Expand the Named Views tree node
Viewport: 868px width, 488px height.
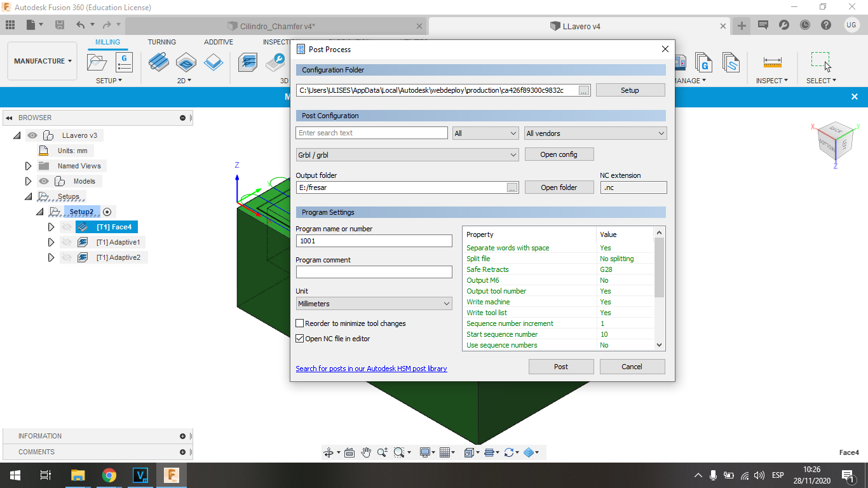(x=28, y=166)
